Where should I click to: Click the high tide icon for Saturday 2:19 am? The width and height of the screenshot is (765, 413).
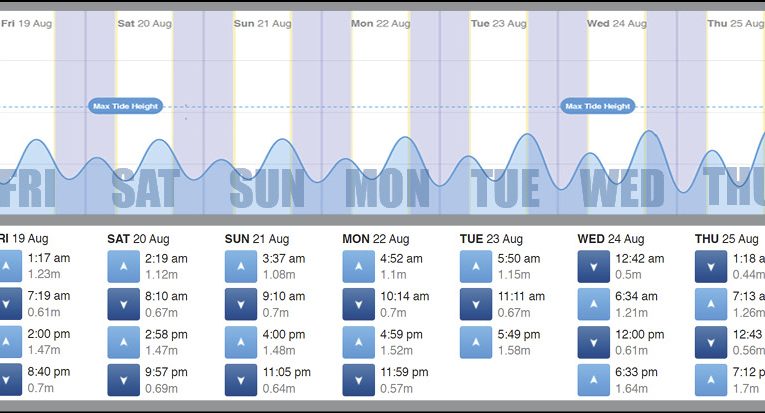point(124,265)
